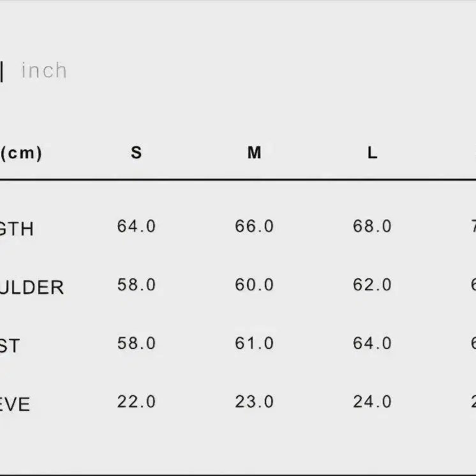Select the S size column header
Image resolution: width=476 pixels, height=476 pixels.
pyautogui.click(x=137, y=152)
